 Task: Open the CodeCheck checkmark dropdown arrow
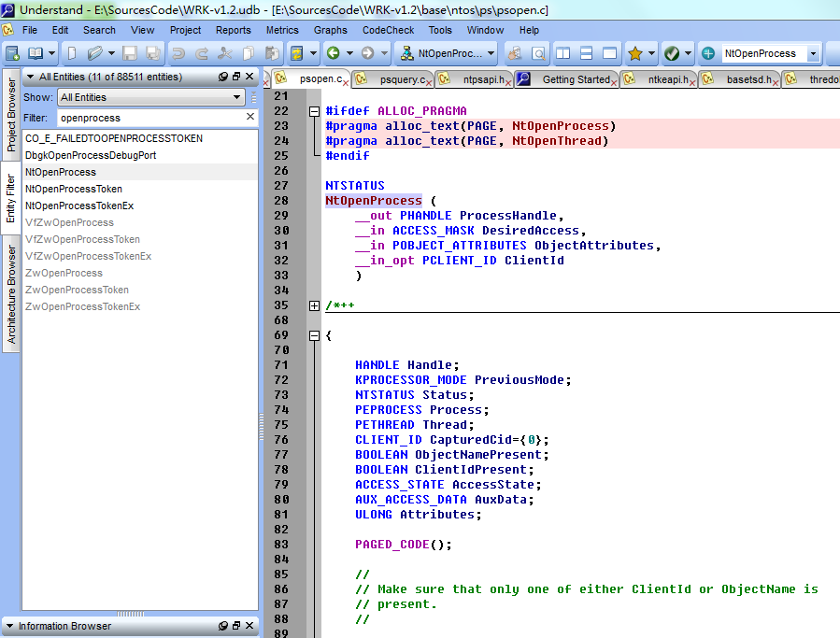[688, 53]
